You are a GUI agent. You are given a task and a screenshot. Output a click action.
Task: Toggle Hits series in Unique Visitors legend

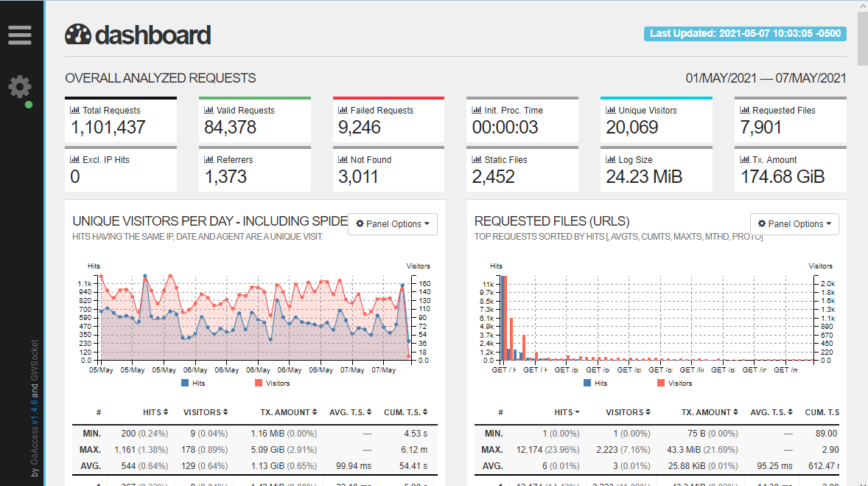click(x=193, y=383)
